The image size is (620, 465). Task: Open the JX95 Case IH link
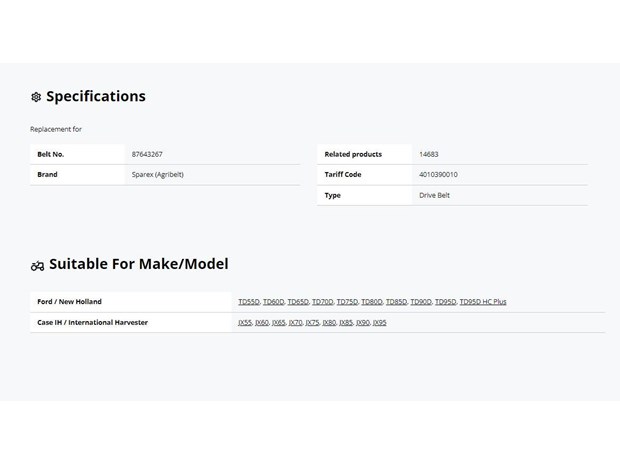(380, 323)
